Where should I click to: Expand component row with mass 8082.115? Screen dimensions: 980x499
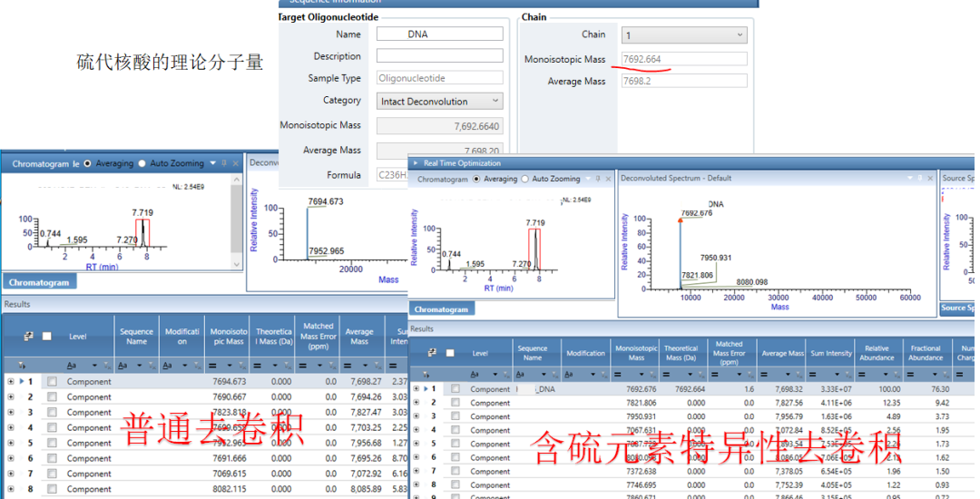[11, 489]
